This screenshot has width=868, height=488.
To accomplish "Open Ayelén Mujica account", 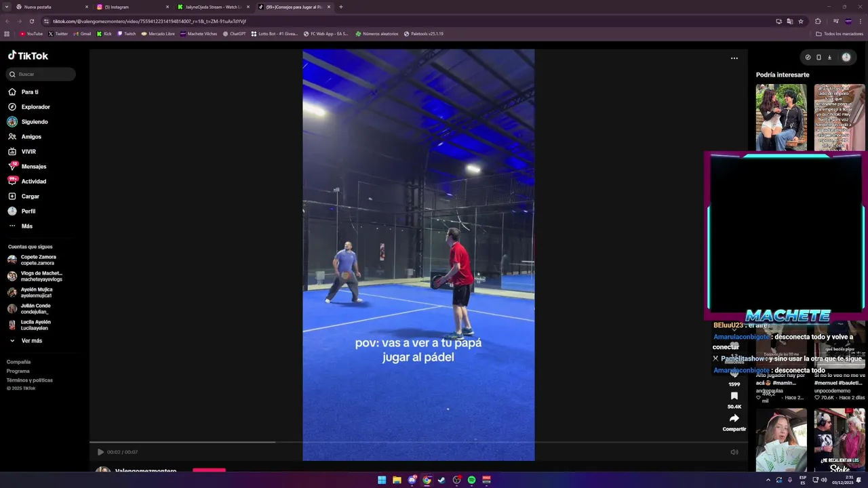I will click(30, 292).
